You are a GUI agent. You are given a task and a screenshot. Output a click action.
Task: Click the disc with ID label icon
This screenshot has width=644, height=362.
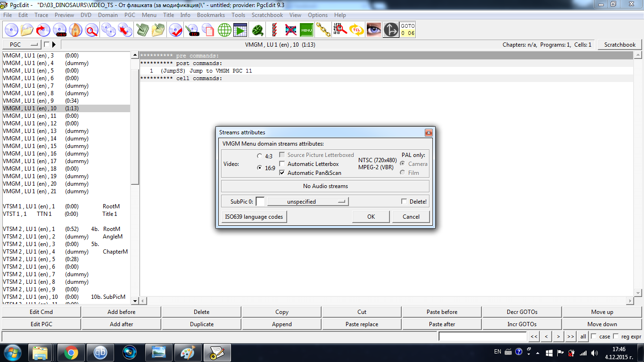[193, 30]
